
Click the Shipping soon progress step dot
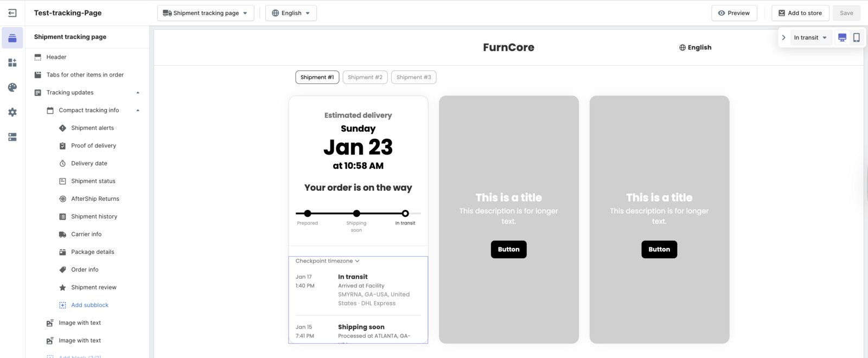(x=356, y=214)
